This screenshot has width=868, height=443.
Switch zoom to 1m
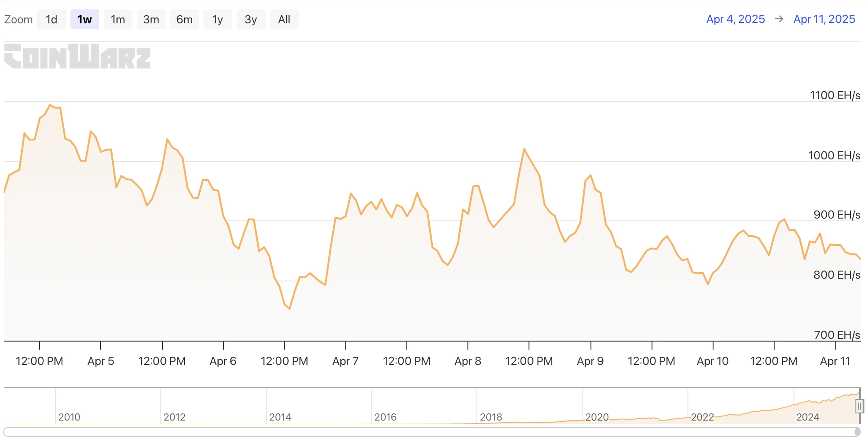pyautogui.click(x=118, y=20)
